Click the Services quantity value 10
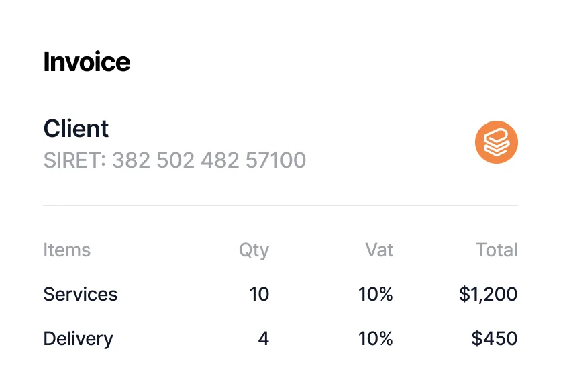The height and width of the screenshot is (392, 561). [x=258, y=294]
